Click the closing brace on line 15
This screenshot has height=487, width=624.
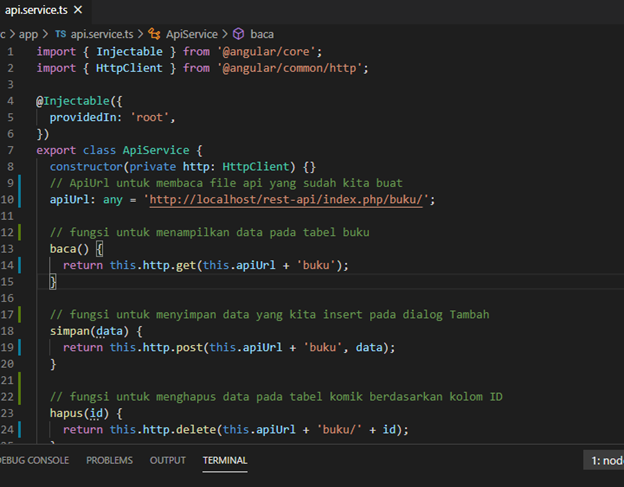click(53, 282)
